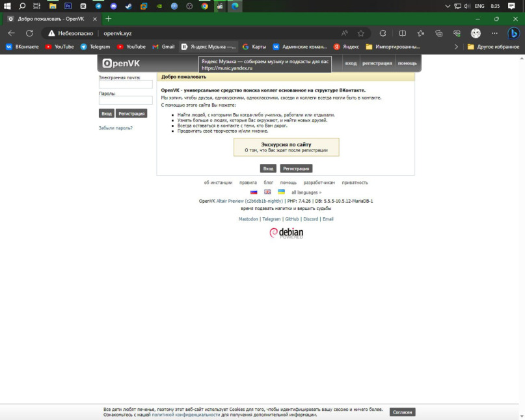Click the Регистрация button below the tour box
Screen dimensions: 525x420
tap(296, 168)
